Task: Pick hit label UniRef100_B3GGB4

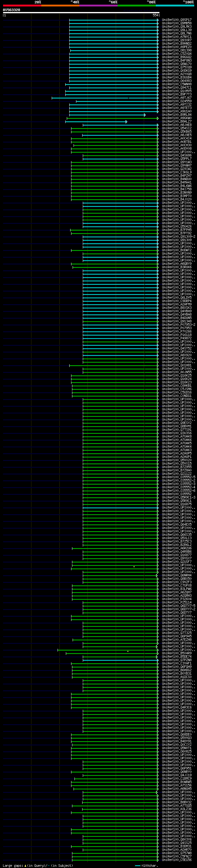Action: 177,78
